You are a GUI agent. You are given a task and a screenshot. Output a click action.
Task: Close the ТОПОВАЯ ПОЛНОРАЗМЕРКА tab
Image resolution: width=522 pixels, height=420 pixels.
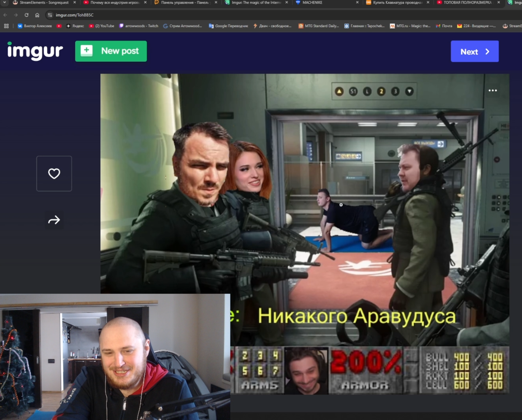pyautogui.click(x=499, y=2)
